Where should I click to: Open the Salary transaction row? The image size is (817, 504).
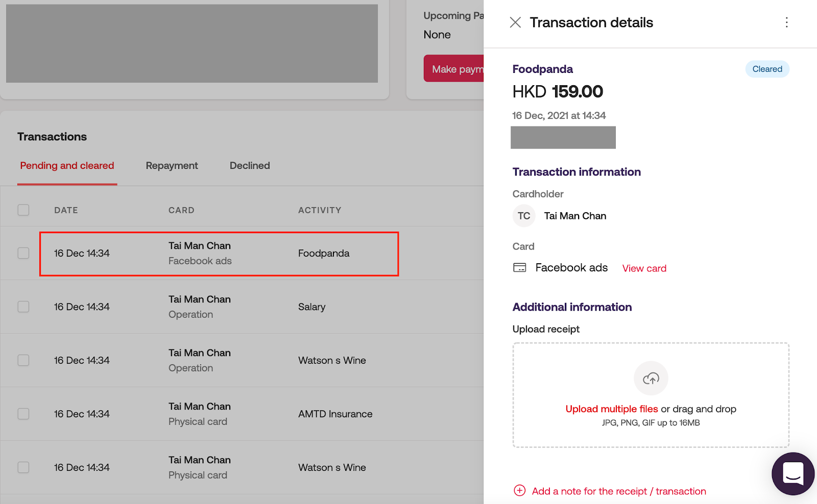pyautogui.click(x=311, y=307)
